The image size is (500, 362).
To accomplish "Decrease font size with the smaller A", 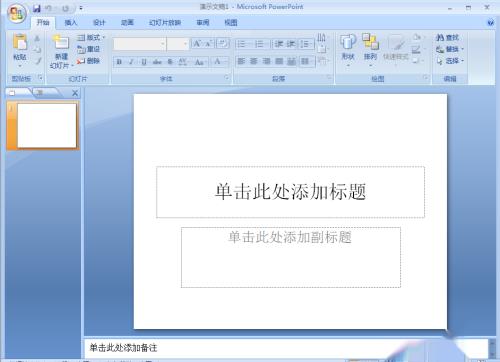I will pyautogui.click(x=209, y=44).
